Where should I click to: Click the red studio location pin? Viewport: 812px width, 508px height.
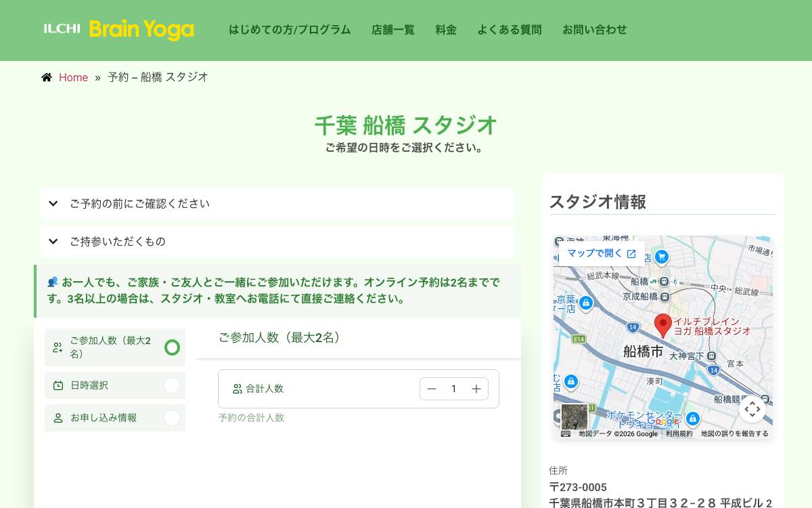(663, 326)
